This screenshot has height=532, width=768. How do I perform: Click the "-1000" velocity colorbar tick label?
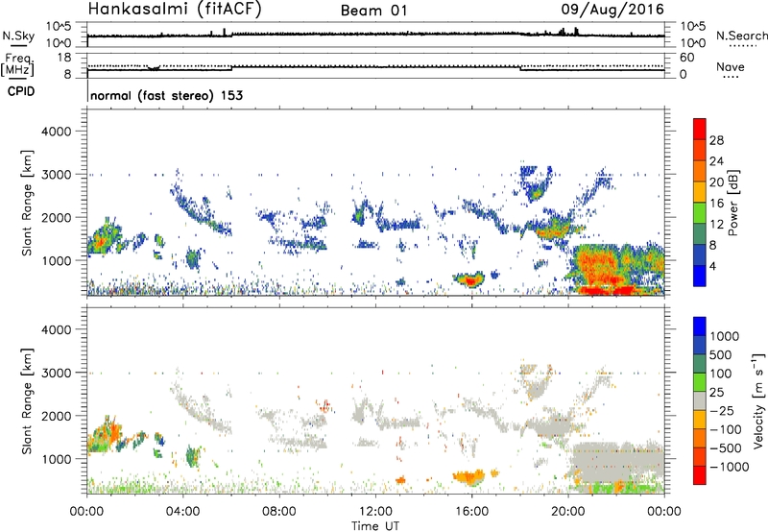click(x=730, y=467)
